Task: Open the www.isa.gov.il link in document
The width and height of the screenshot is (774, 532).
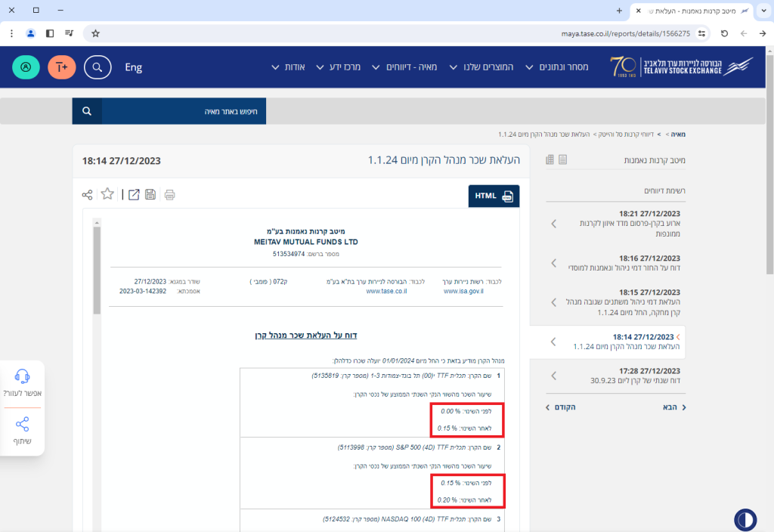Action: point(463,291)
